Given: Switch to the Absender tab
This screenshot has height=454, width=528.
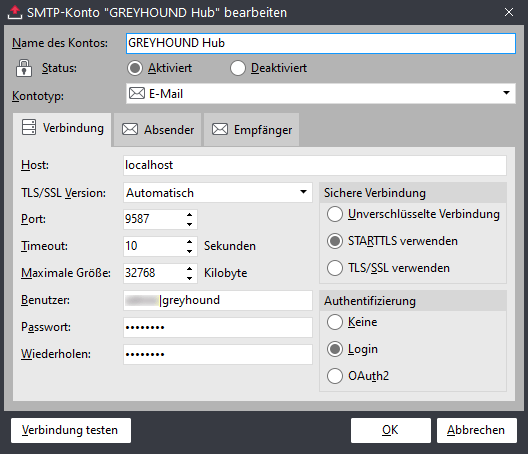Looking at the screenshot, I should pyautogui.click(x=158, y=130).
